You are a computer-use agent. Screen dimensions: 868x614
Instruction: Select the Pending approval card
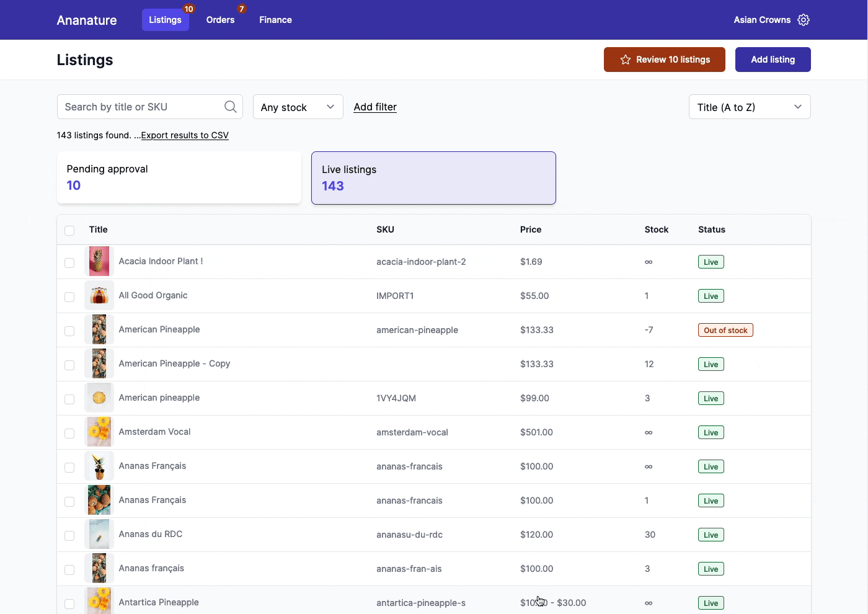(x=179, y=177)
